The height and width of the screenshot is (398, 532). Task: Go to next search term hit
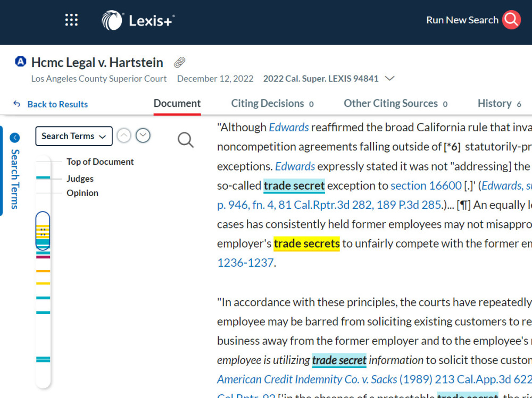(x=143, y=136)
